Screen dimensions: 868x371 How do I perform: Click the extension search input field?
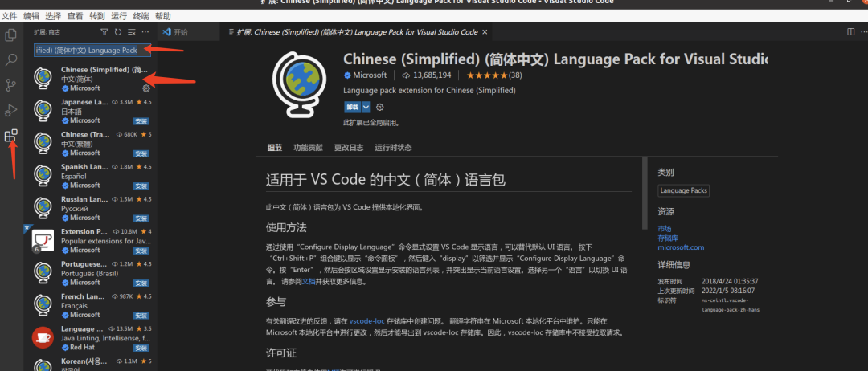pyautogui.click(x=92, y=51)
